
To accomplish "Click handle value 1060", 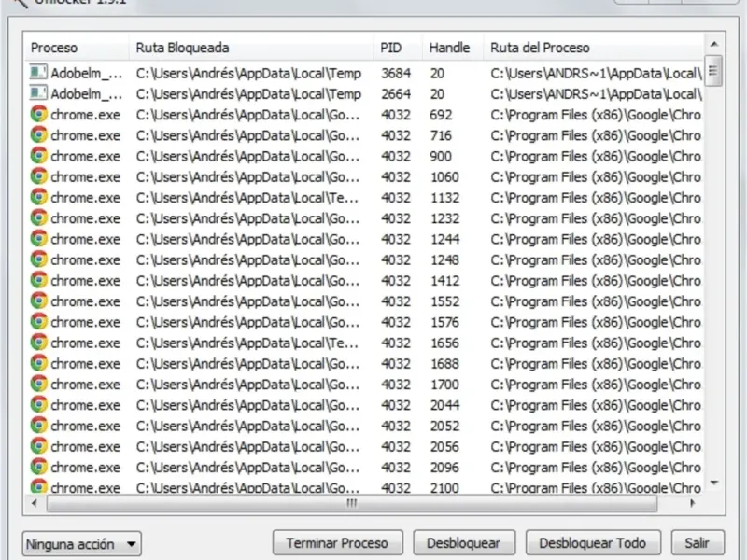I will [x=445, y=177].
